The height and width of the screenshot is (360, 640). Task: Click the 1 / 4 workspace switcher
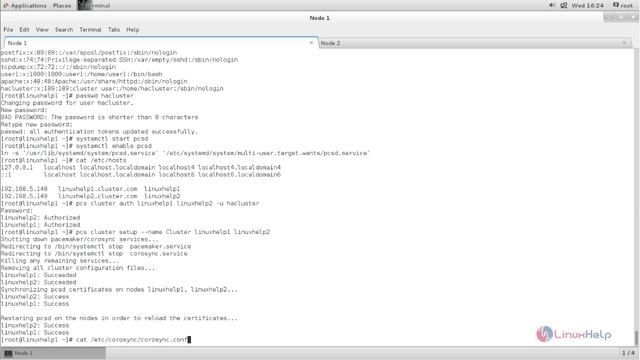pyautogui.click(x=628, y=353)
